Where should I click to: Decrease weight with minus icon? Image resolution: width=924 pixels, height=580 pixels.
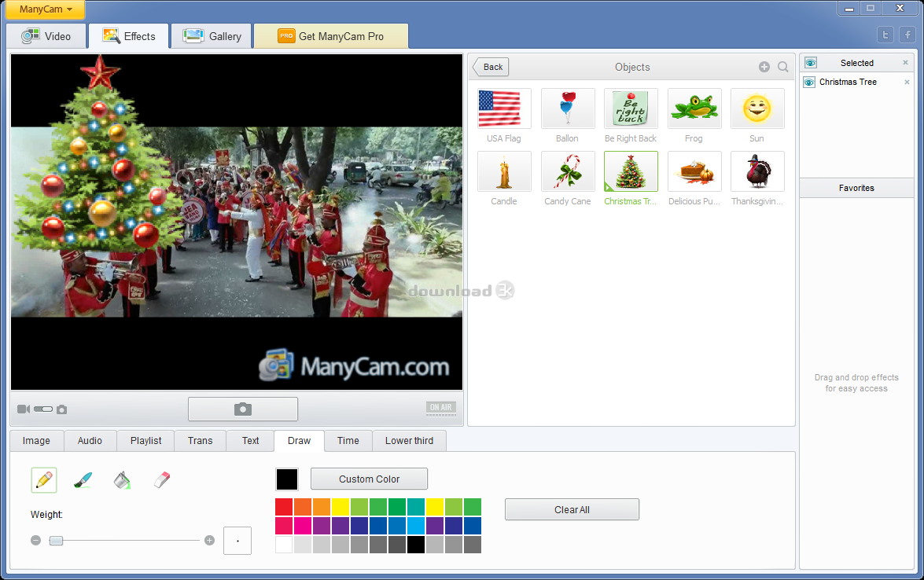36,541
